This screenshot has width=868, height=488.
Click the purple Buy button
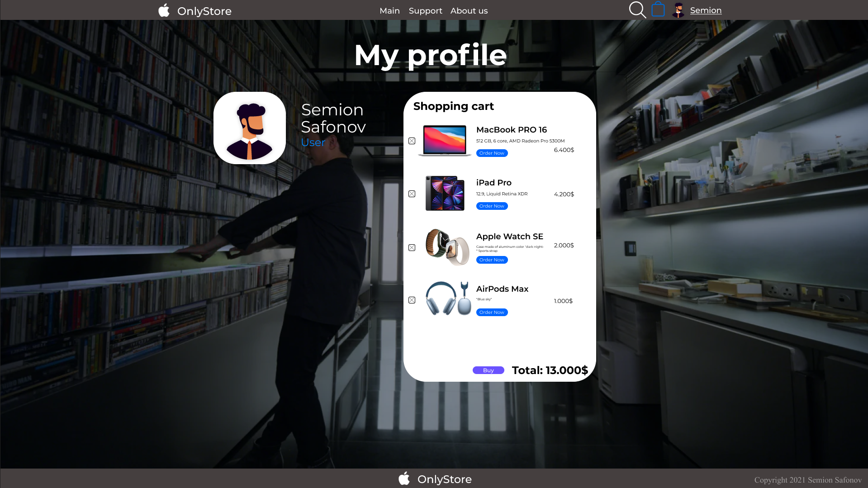click(x=489, y=370)
